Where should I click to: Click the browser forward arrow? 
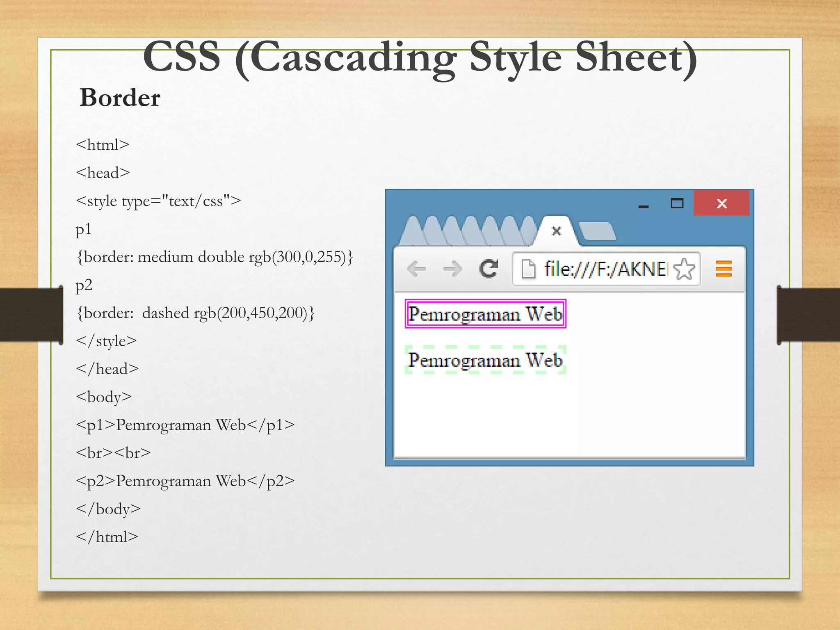pyautogui.click(x=453, y=269)
